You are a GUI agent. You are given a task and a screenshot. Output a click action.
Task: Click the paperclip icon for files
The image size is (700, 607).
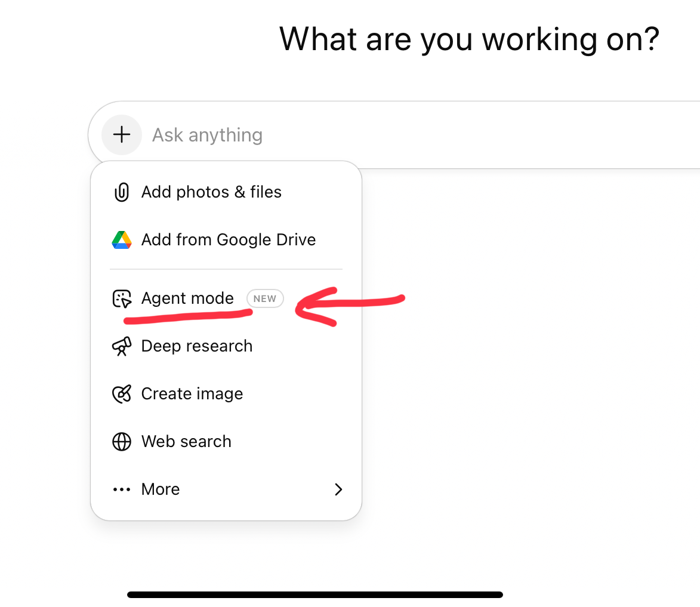click(x=121, y=192)
